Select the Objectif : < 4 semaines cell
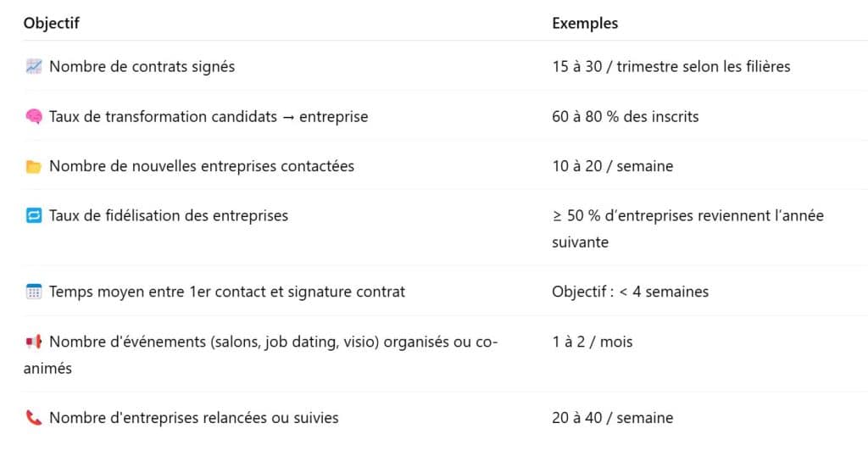 [x=630, y=292]
